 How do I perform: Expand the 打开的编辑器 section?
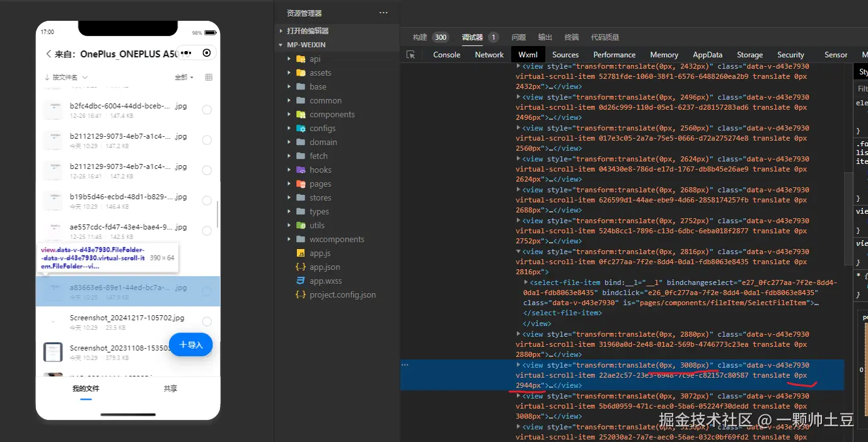(x=281, y=31)
